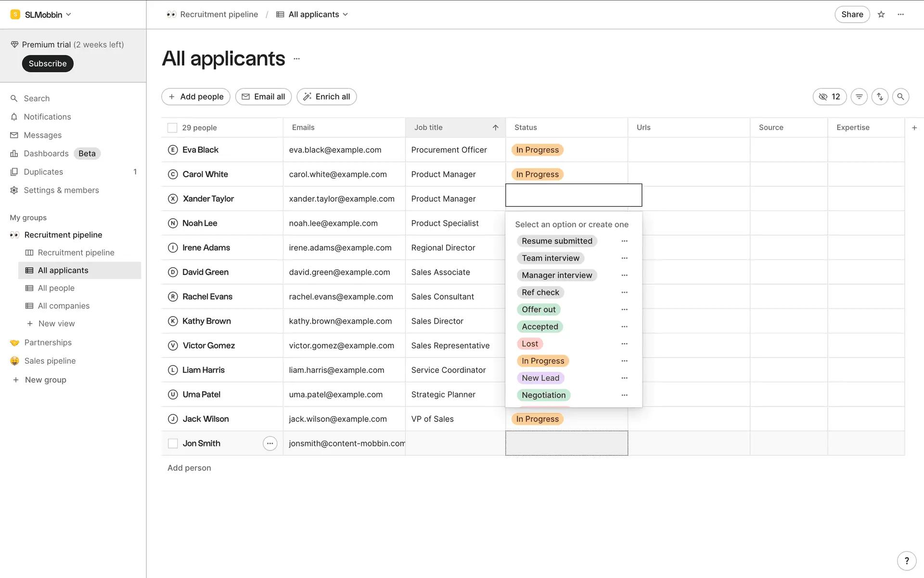Choose Team interview from status list
Image resolution: width=924 pixels, height=578 pixels.
pos(550,258)
